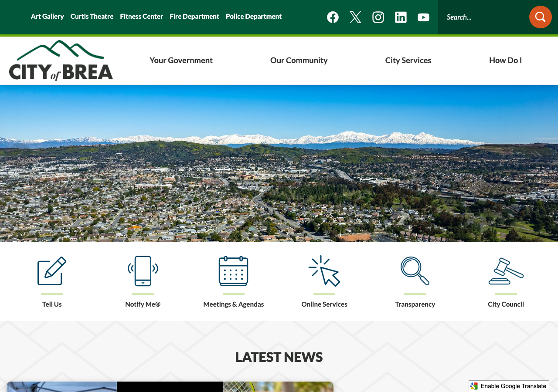Click the orange search magnifier button
This screenshot has width=558, height=392.
[x=541, y=17]
